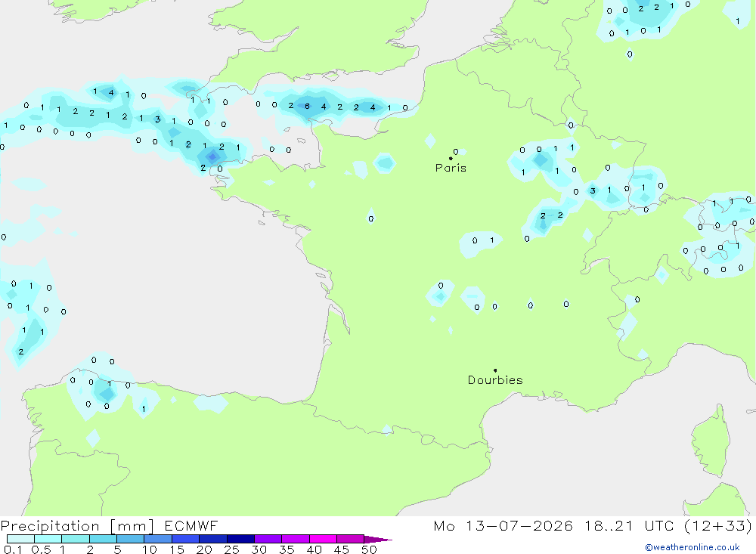Click the '(12+33)' forecast run text
The image size is (756, 554).
718,525
